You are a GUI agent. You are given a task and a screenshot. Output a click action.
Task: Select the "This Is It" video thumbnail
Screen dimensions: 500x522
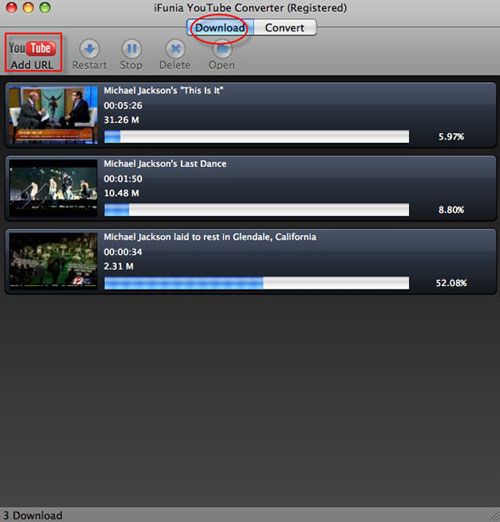point(53,115)
